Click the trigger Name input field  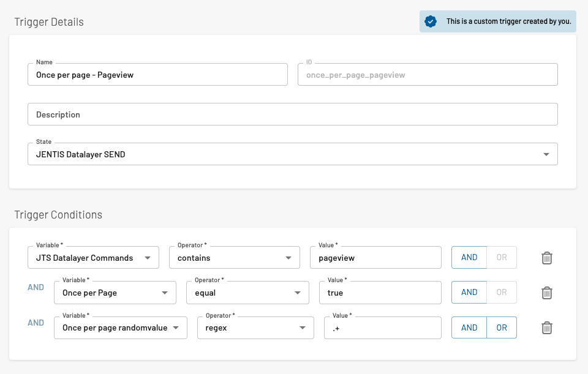(157, 75)
